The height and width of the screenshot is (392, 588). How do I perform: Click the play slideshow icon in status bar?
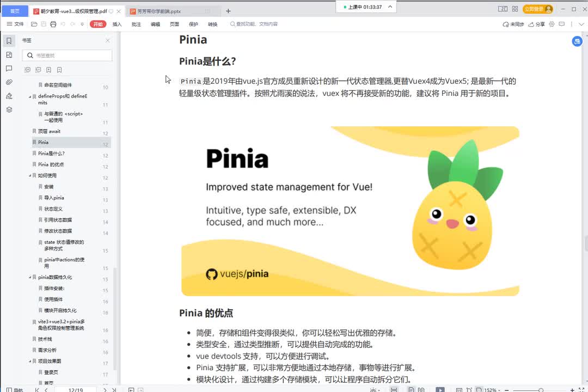tap(440, 390)
